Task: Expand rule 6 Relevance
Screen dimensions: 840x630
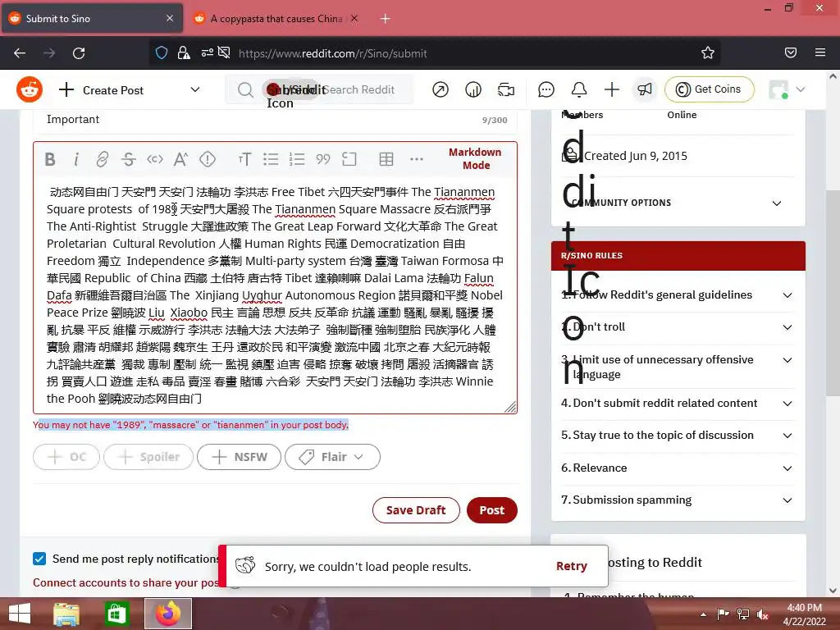Action: coord(678,468)
